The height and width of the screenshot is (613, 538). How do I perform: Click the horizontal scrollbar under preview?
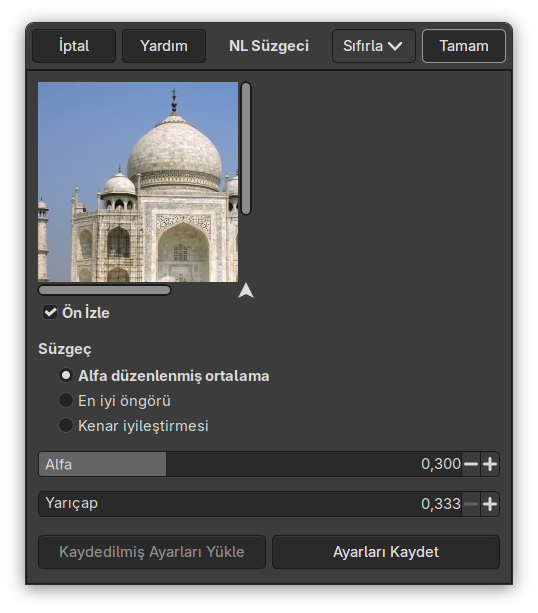click(104, 290)
